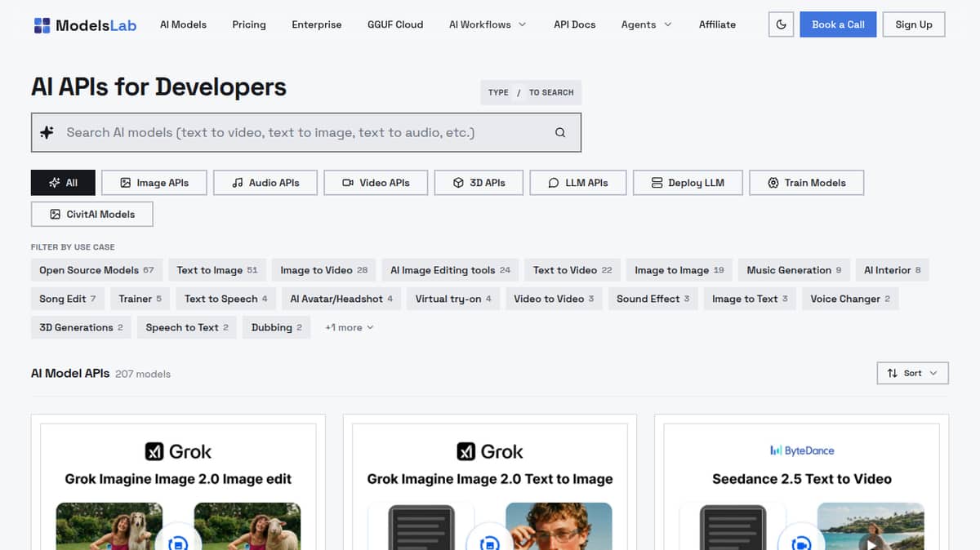Filter by Song Edit

pos(68,299)
